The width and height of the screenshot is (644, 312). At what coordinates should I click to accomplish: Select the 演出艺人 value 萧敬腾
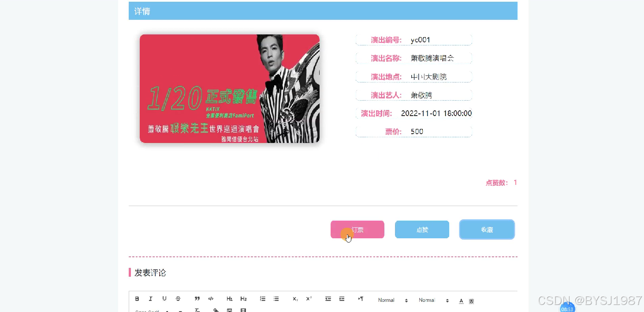point(421,95)
